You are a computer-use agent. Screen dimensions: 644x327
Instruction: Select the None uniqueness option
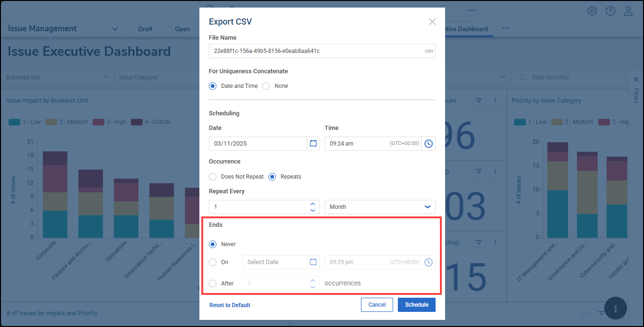[x=266, y=86]
